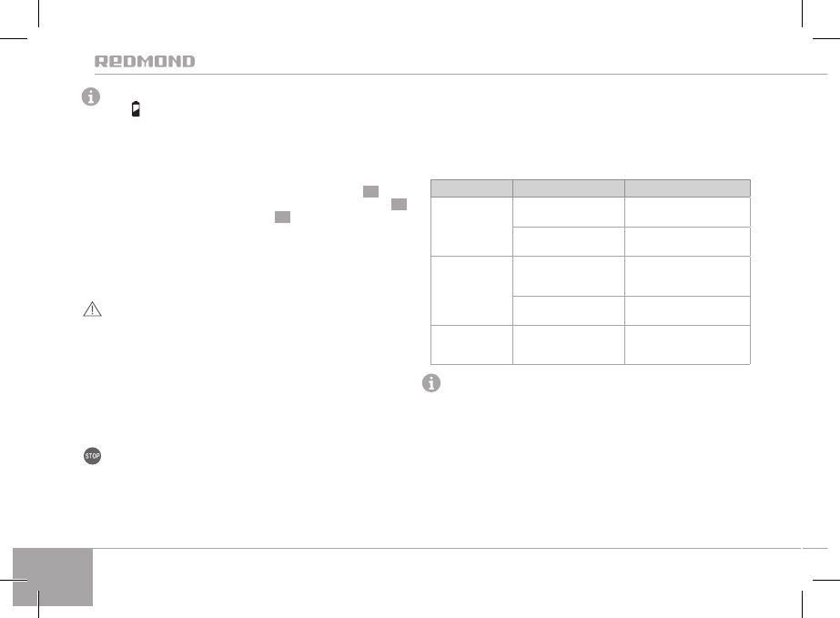
Task: Click the info icon beneath the table
Action: [x=430, y=385]
